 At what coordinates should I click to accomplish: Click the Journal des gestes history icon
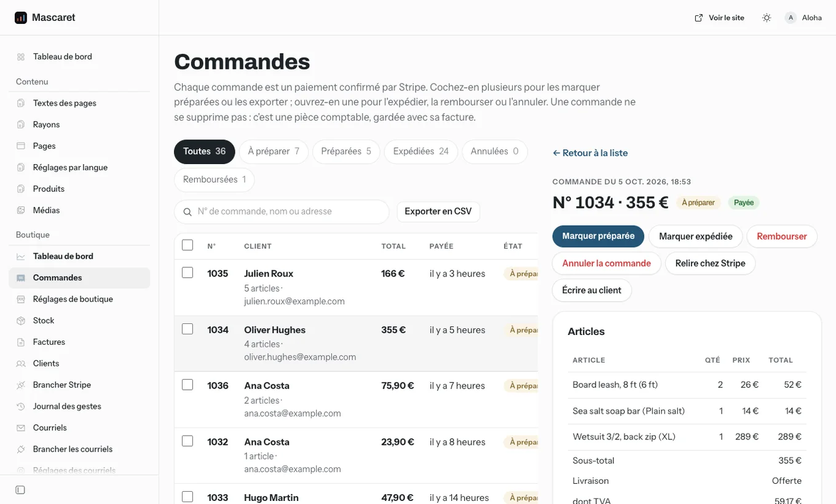point(21,406)
